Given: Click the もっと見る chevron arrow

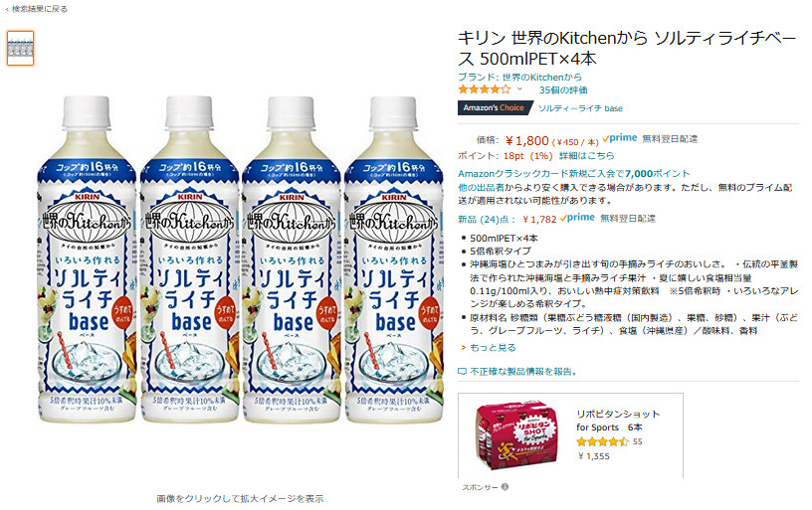Looking at the screenshot, I should point(463,348).
